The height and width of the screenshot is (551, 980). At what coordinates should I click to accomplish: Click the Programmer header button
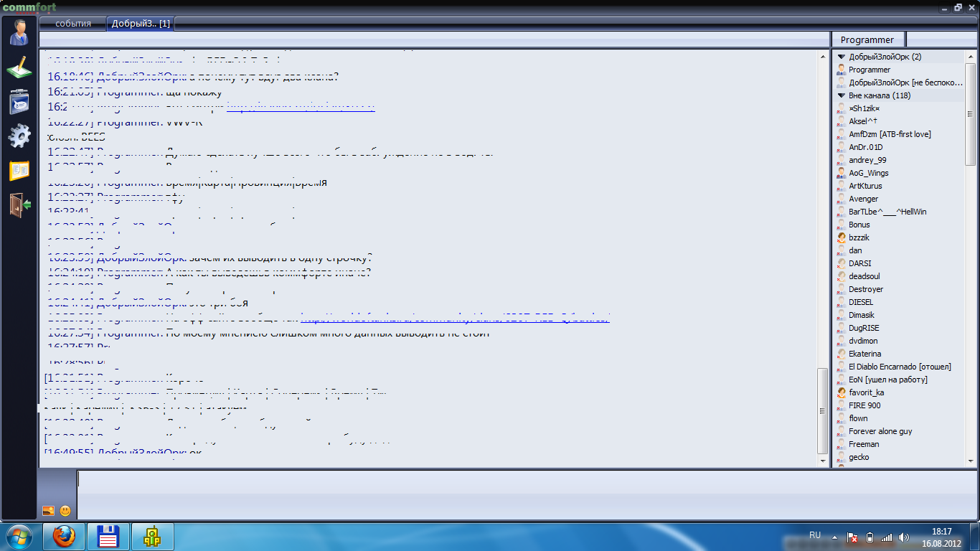867,39
